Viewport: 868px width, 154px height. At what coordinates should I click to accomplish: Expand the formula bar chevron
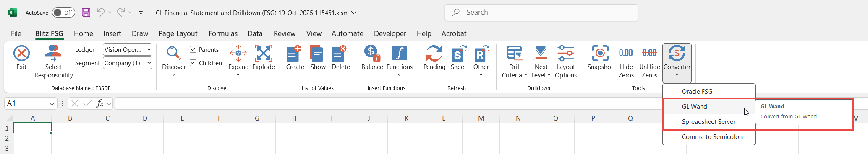[x=109, y=103]
